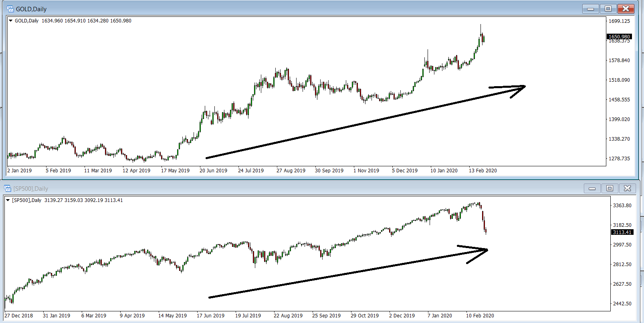Image resolution: width=644 pixels, height=323 pixels.
Task: Click the 9 Apr 2019 SP500 date label
Action: (132, 316)
